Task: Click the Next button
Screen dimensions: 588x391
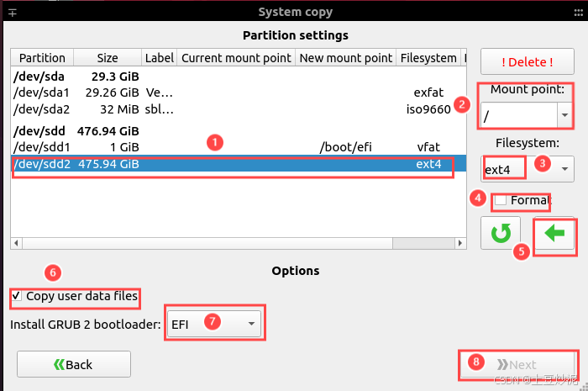Action: tap(517, 364)
